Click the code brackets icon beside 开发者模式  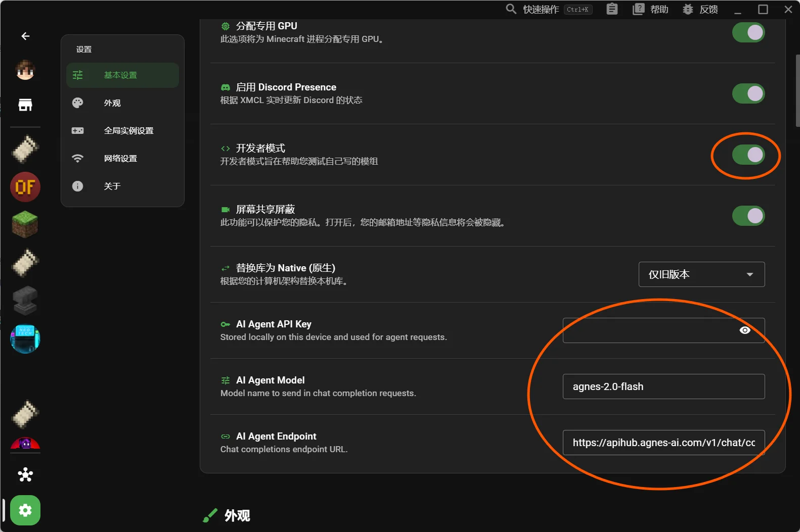[226, 149]
